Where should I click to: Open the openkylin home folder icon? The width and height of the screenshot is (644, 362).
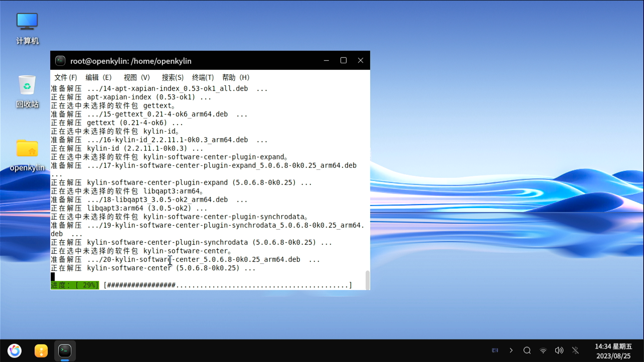[27, 155]
